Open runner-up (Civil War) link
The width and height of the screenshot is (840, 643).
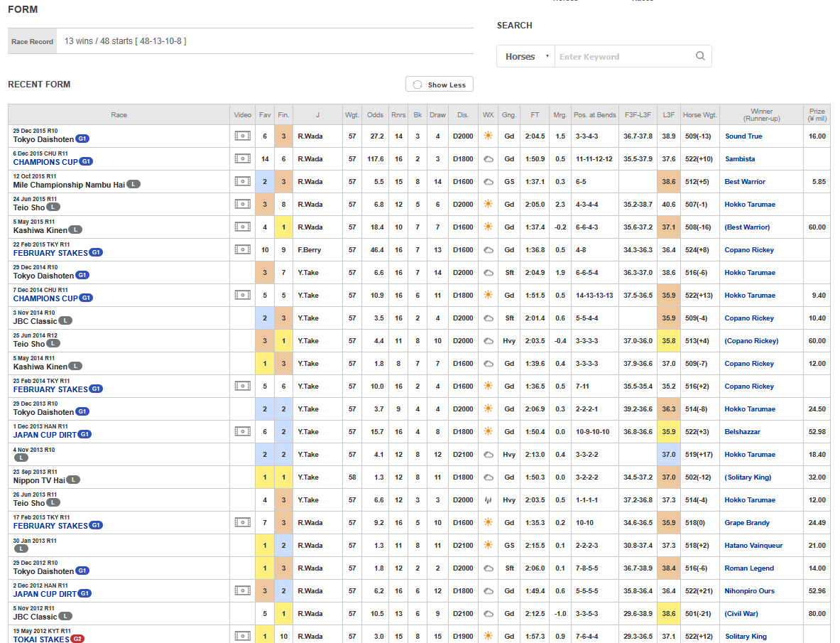[x=741, y=614]
